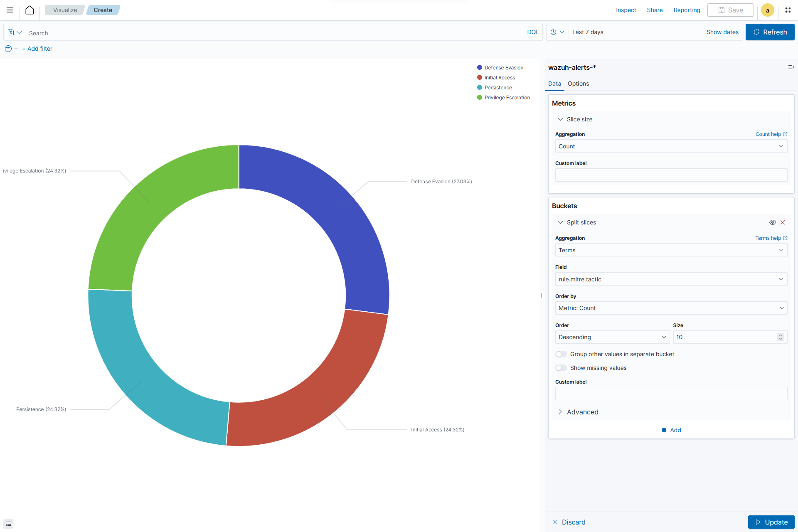Click the eye visibility icon on Split slices
The height and width of the screenshot is (532, 798).
coord(773,222)
